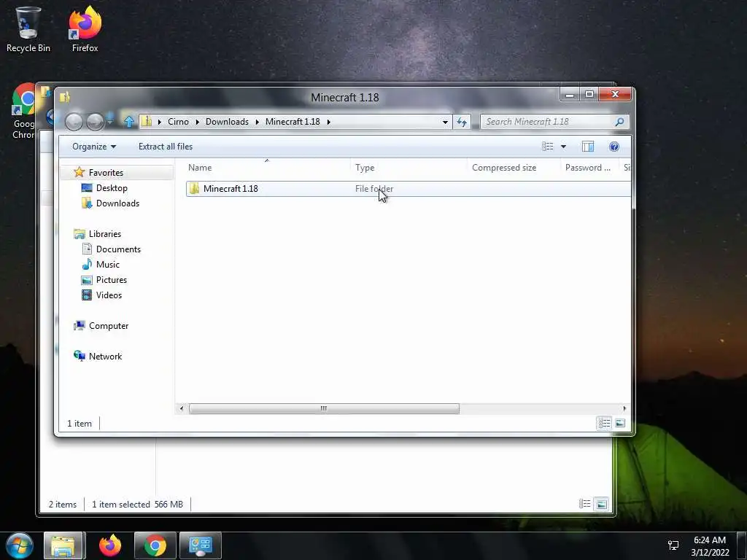This screenshot has height=560, width=747.
Task: Click the Minecraft 1.18 folder icon in list
Action: point(194,189)
